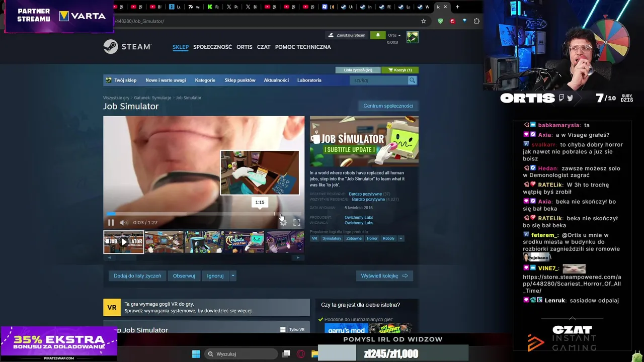Switch the trailer to fullscreen mode

click(x=297, y=222)
